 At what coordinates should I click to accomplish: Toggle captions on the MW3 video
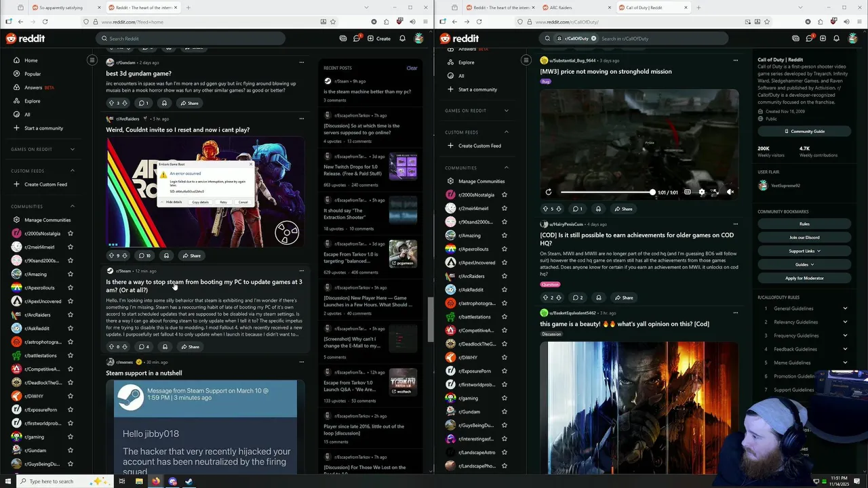pyautogui.click(x=688, y=192)
